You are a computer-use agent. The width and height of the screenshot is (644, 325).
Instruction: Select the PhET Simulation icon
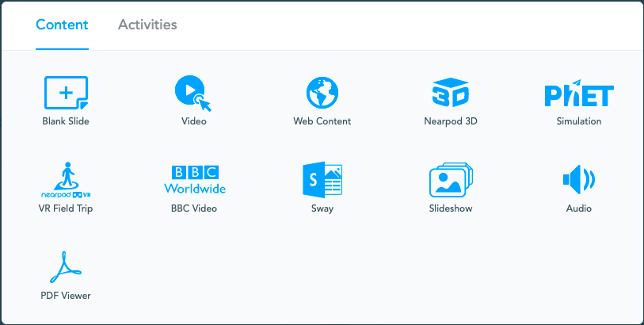pyautogui.click(x=579, y=93)
